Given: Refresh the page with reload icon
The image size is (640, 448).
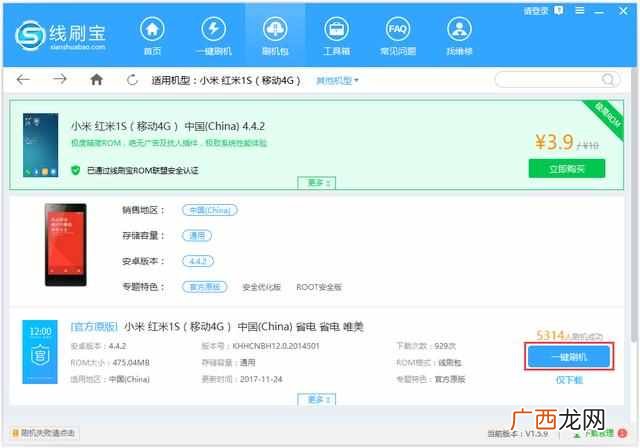Looking at the screenshot, I should (132, 80).
